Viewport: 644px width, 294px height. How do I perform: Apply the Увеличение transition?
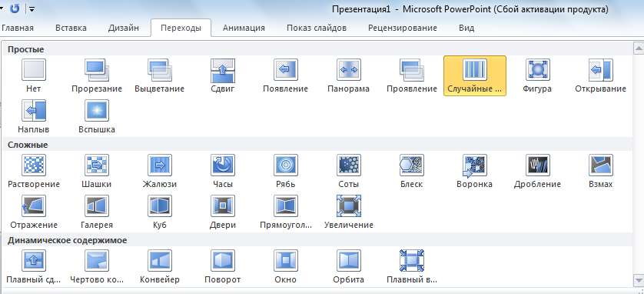pos(349,212)
